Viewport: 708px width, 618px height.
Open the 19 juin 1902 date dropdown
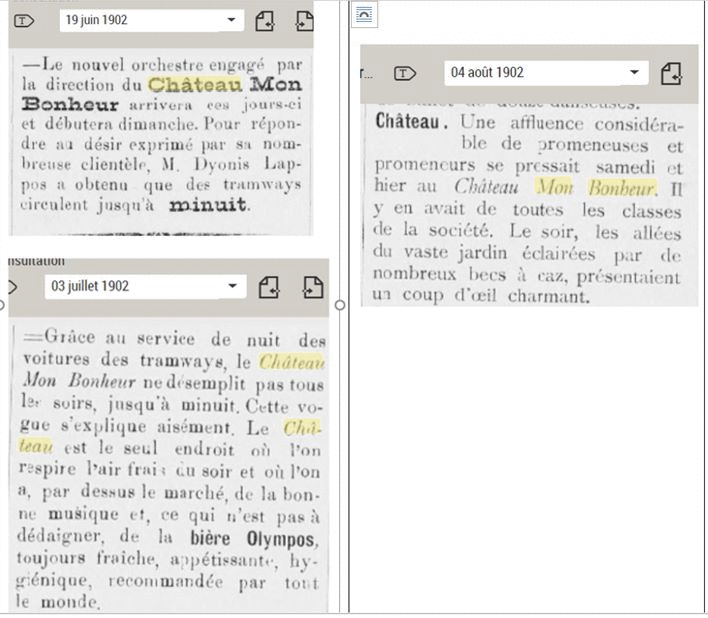(x=152, y=20)
